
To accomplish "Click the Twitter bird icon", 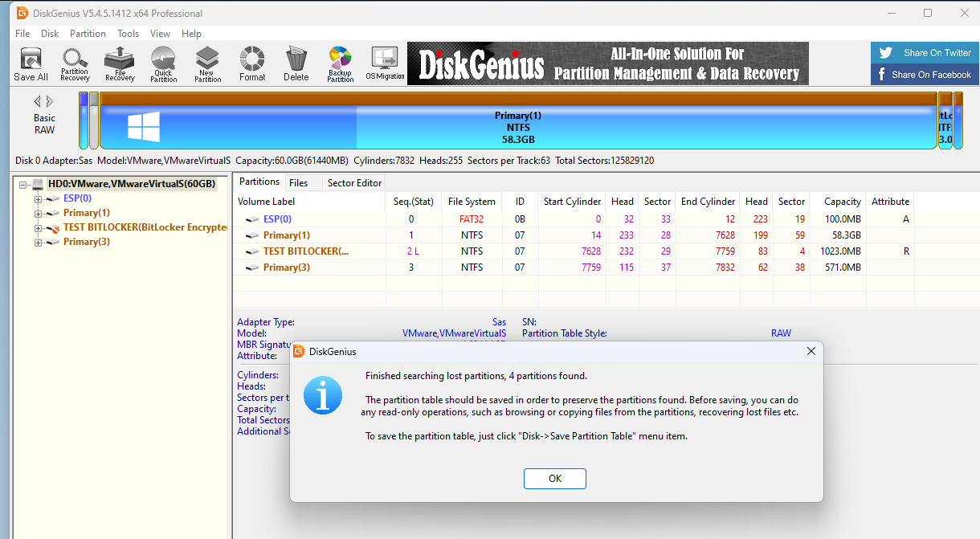I will click(x=886, y=53).
